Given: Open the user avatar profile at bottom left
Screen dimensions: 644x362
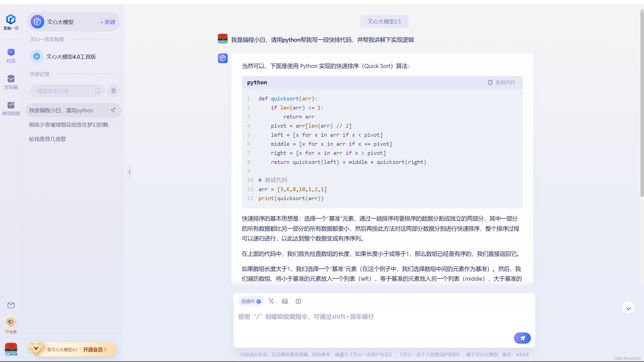Looking at the screenshot, I should (11, 350).
